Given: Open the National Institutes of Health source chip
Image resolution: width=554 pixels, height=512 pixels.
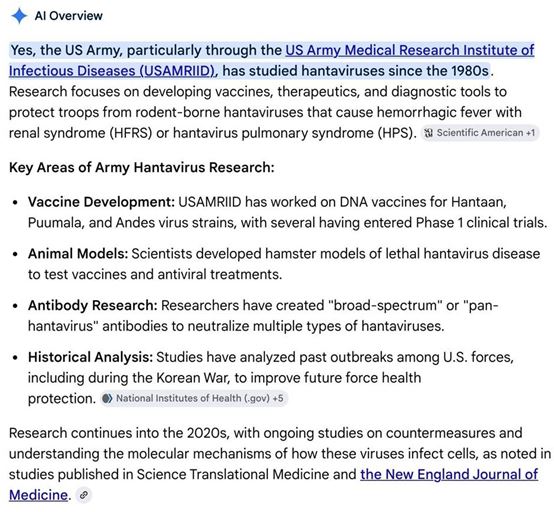Looking at the screenshot, I should (x=193, y=399).
